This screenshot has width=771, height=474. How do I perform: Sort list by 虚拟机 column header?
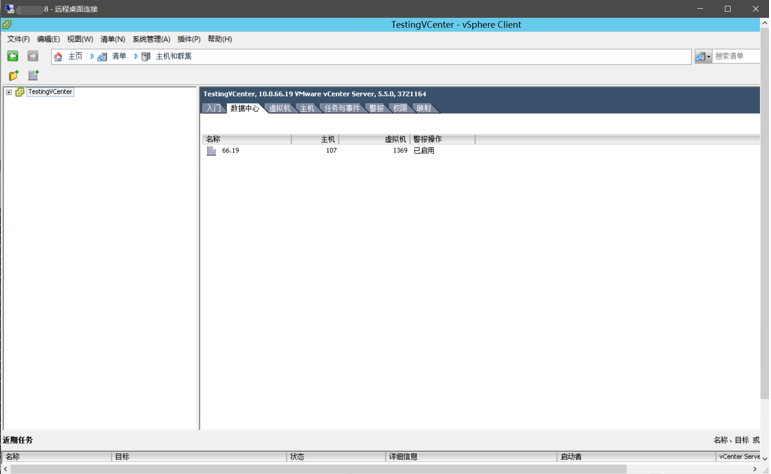tap(375, 139)
